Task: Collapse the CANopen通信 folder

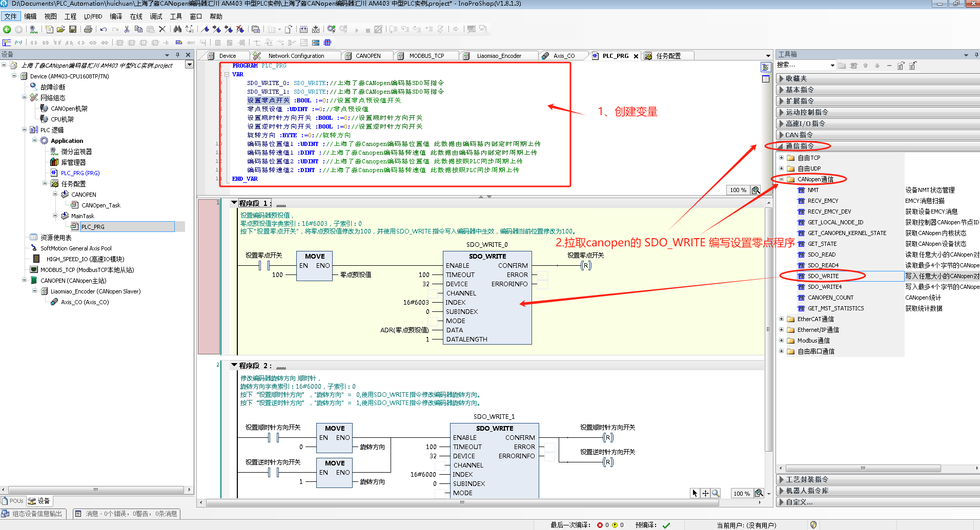Action: [781, 179]
